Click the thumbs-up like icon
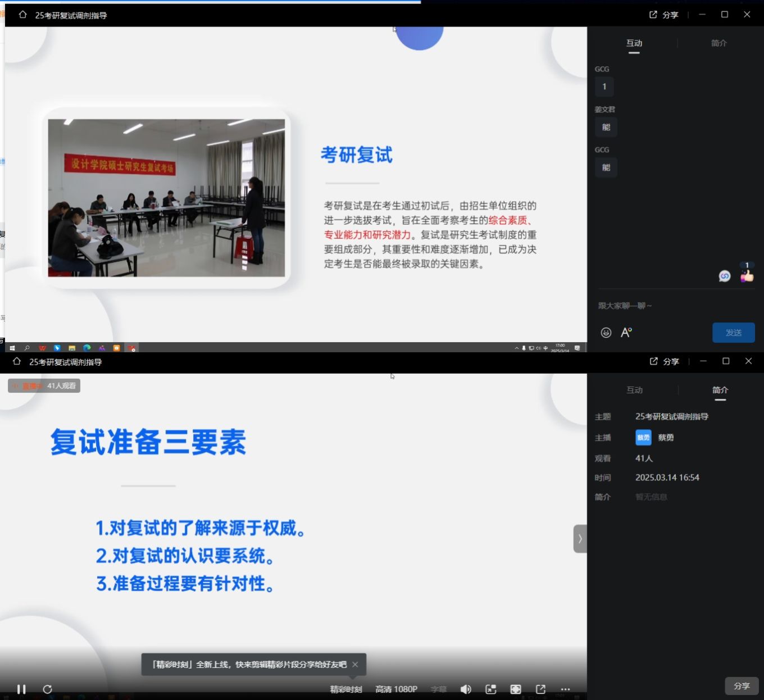Image resolution: width=764 pixels, height=700 pixels. click(x=747, y=276)
